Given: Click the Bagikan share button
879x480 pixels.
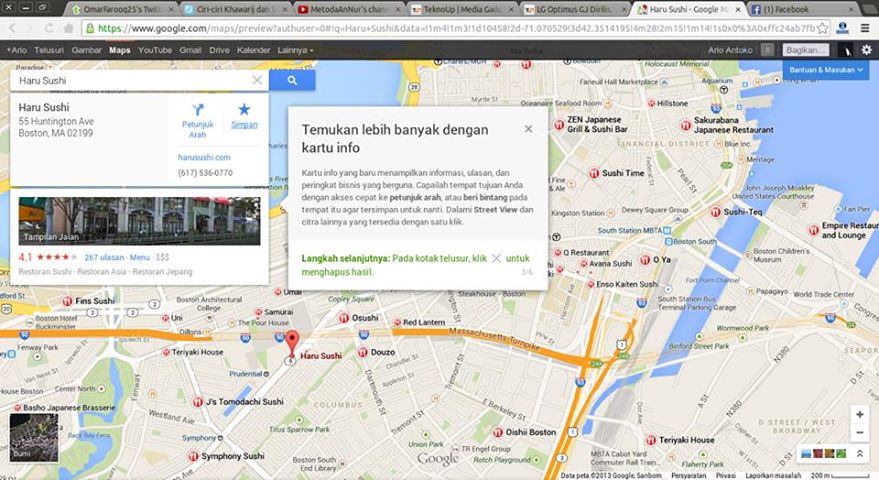Looking at the screenshot, I should [806, 50].
